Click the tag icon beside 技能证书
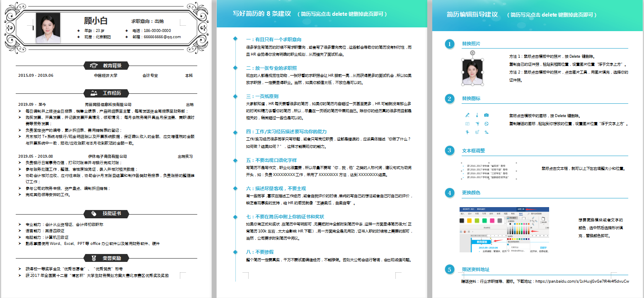The height and width of the screenshot is (298, 644). pyautogui.click(x=94, y=213)
